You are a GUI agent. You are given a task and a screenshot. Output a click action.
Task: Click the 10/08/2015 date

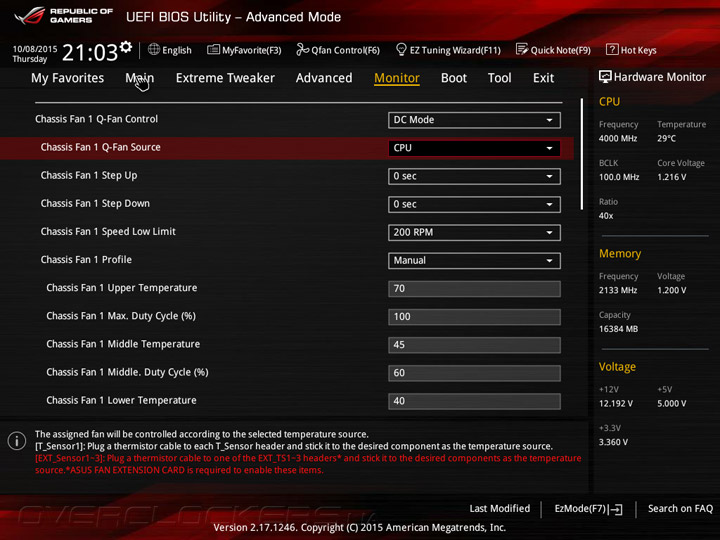35,48
